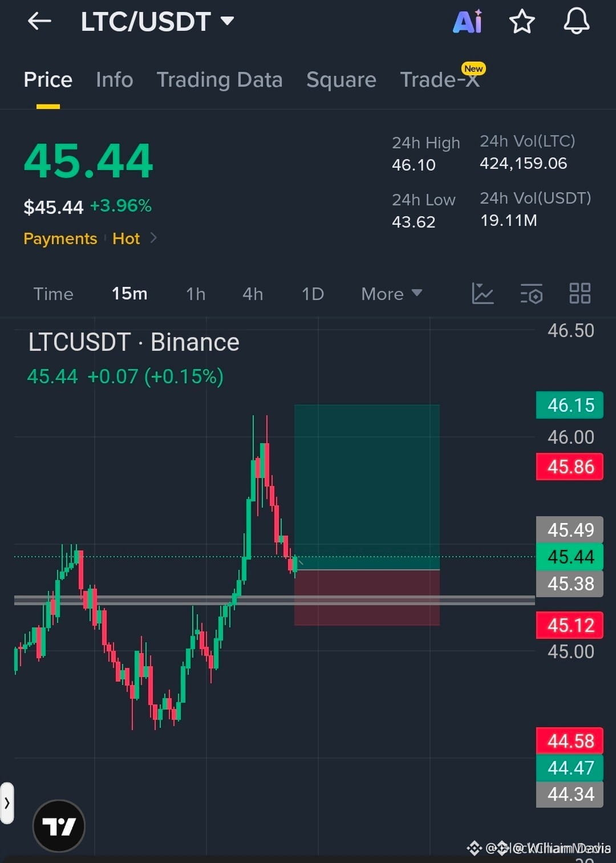Open chart indicators line-graph icon

pyautogui.click(x=483, y=293)
